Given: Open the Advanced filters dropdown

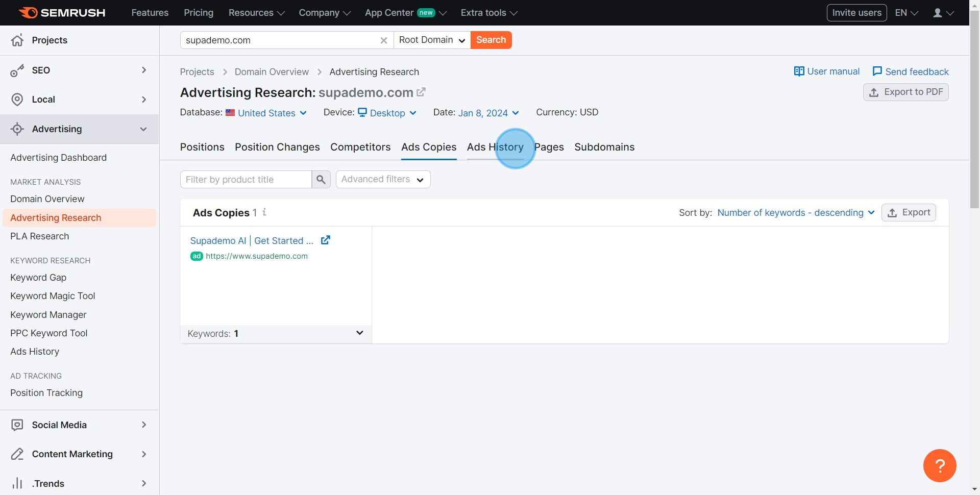Looking at the screenshot, I should coord(383,180).
